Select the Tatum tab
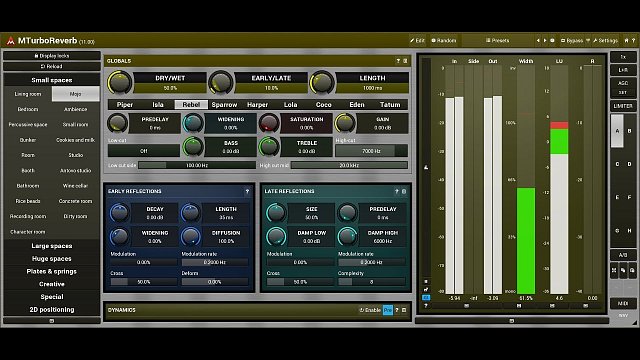This screenshot has width=640, height=360. point(390,105)
